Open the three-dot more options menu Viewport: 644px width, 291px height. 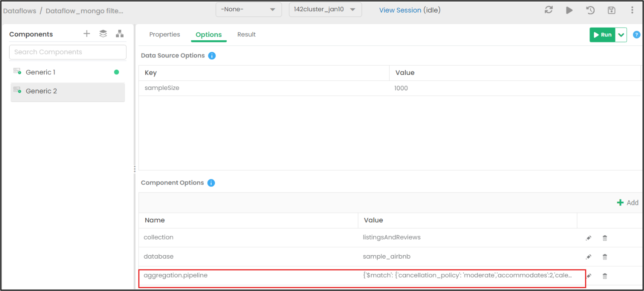pyautogui.click(x=632, y=10)
